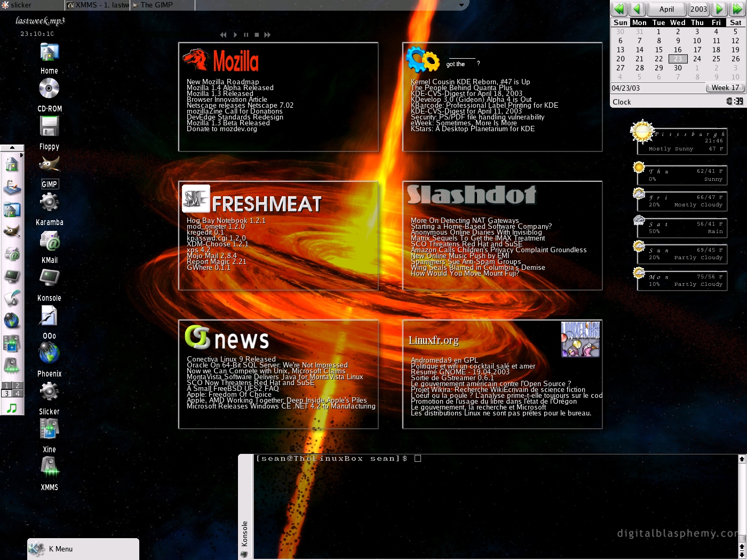Click the spider globe browser icon in side panel
747x560 pixels.
pos(12,321)
